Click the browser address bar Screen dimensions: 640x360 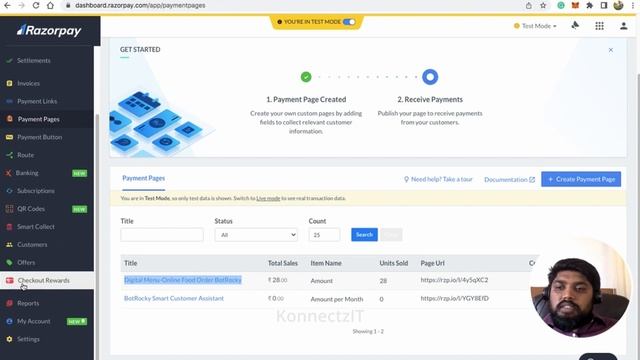294,5
